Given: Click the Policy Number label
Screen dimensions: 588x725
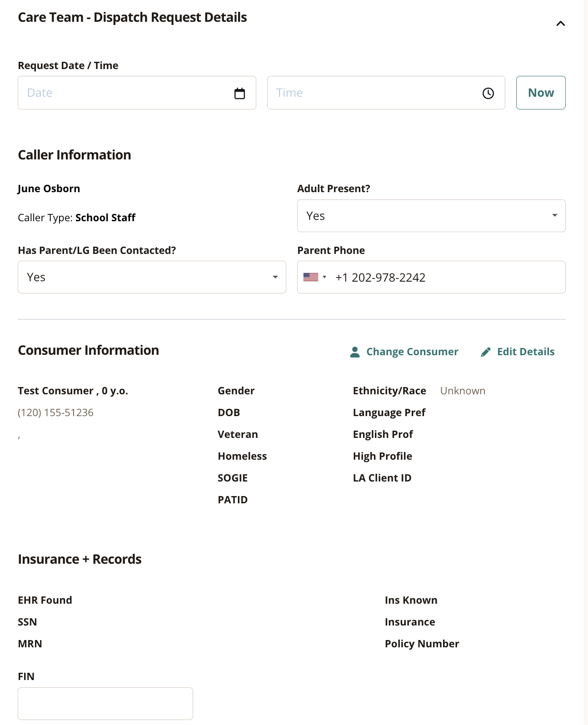Looking at the screenshot, I should click(x=422, y=644).
